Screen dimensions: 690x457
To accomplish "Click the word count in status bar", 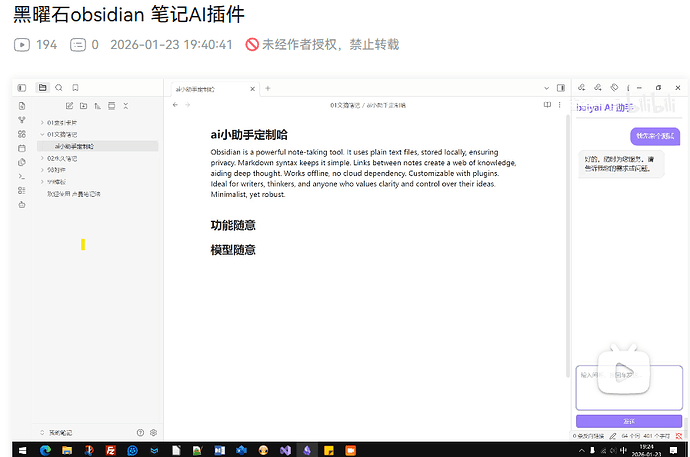I will point(631,436).
